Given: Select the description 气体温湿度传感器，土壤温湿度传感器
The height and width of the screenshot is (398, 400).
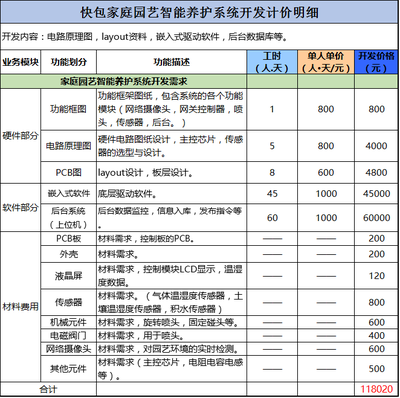Looking at the screenshot, I should [x=172, y=302].
